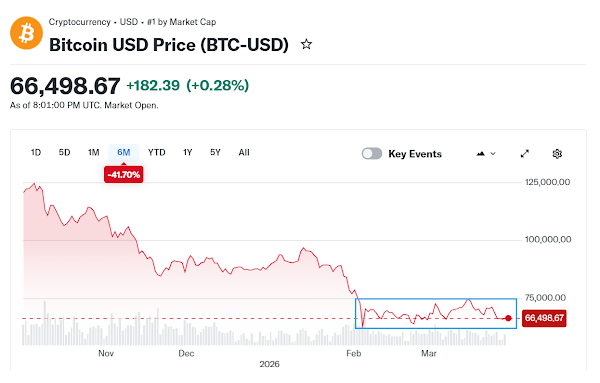
Task: Select the 6M time range tab
Action: tap(124, 153)
